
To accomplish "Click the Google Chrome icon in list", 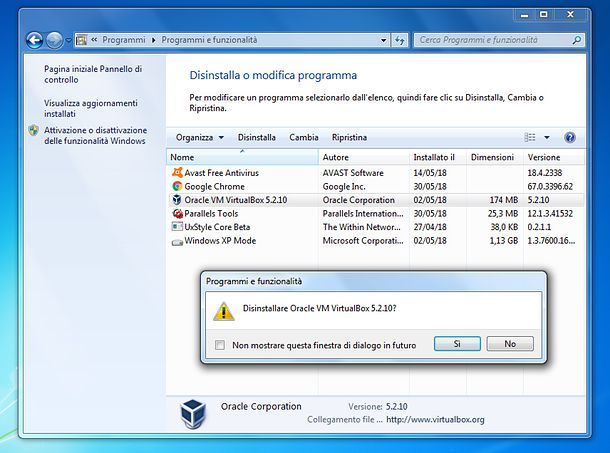I will [x=177, y=186].
